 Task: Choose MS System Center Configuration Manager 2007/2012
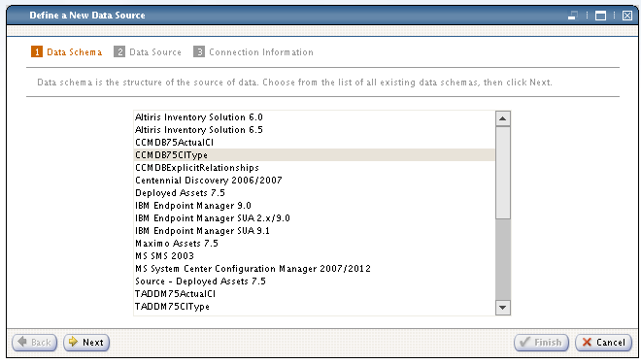coord(314,269)
